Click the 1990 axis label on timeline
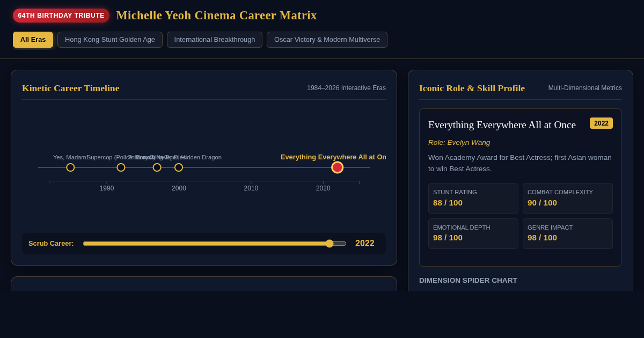The height and width of the screenshot is (338, 644). (107, 188)
